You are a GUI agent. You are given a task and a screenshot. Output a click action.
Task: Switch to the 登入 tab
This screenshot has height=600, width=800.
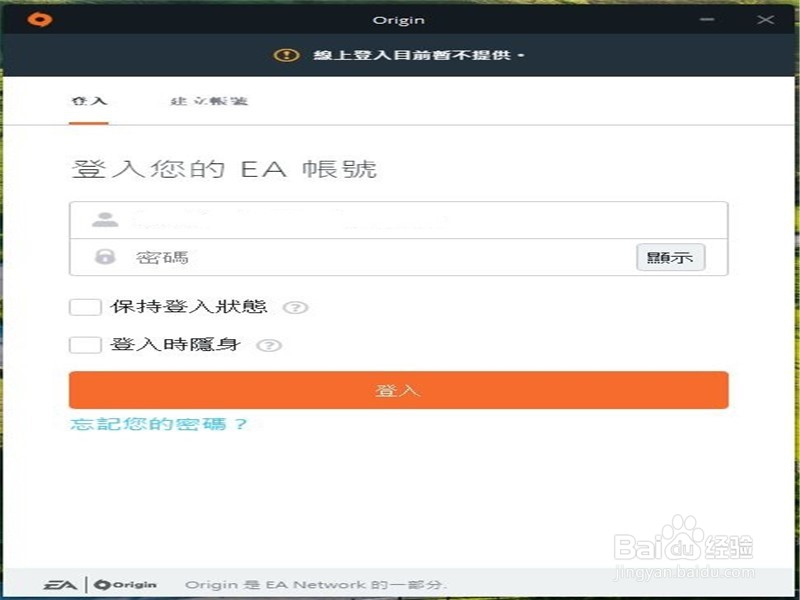coord(89,101)
